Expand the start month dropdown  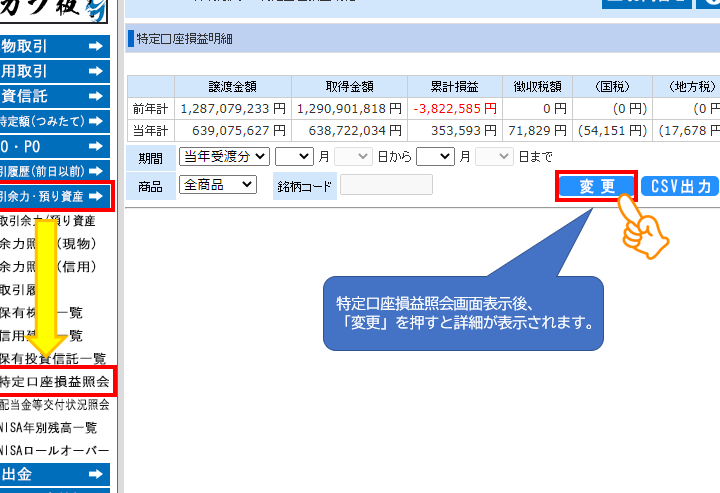pos(293,156)
